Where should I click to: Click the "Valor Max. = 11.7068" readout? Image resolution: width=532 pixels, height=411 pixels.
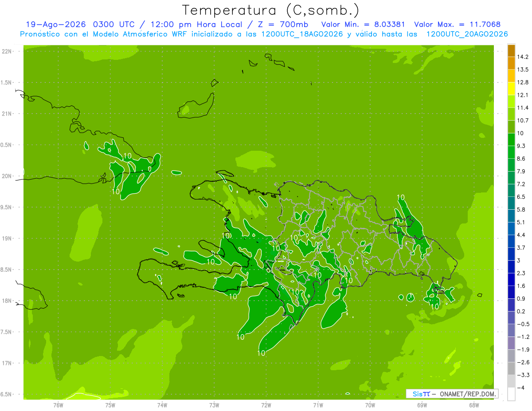(458, 24)
